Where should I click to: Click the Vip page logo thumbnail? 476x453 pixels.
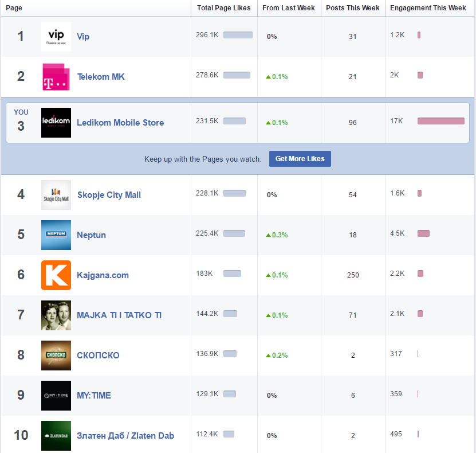[56, 37]
